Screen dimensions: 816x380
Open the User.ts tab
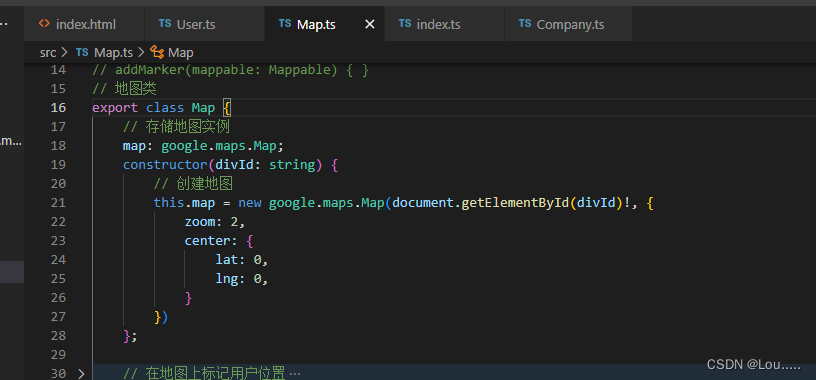[x=204, y=24]
